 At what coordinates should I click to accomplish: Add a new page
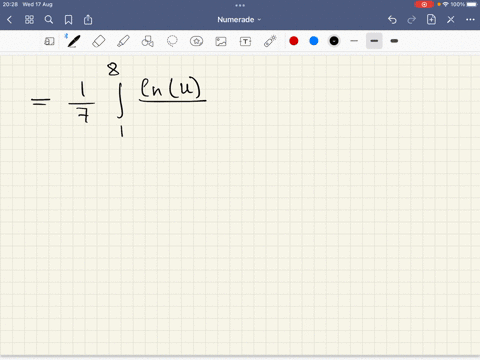(431, 20)
